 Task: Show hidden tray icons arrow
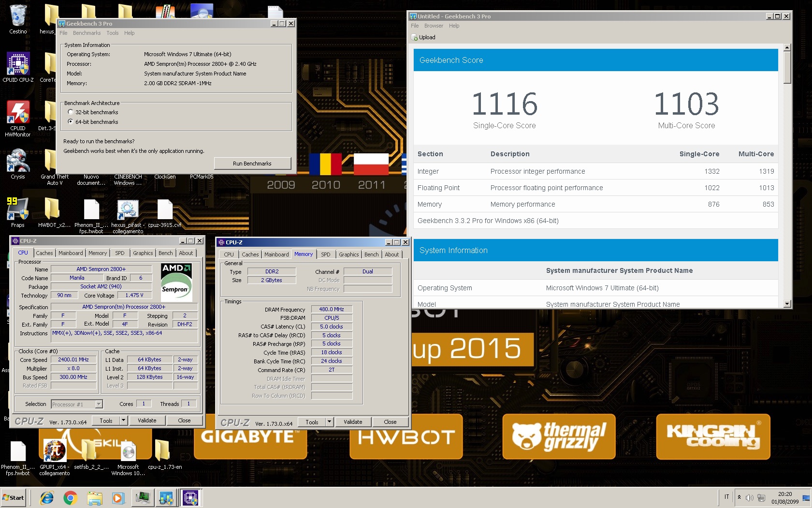coord(739,497)
